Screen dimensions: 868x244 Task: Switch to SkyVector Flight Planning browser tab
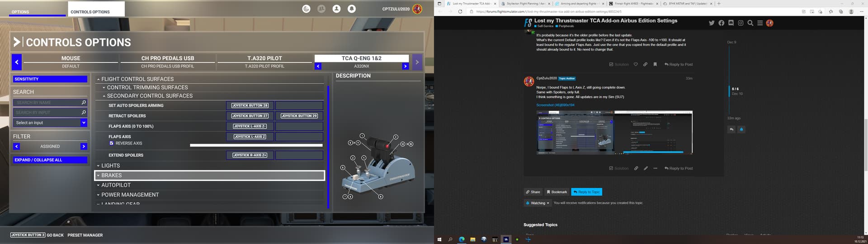(x=526, y=4)
